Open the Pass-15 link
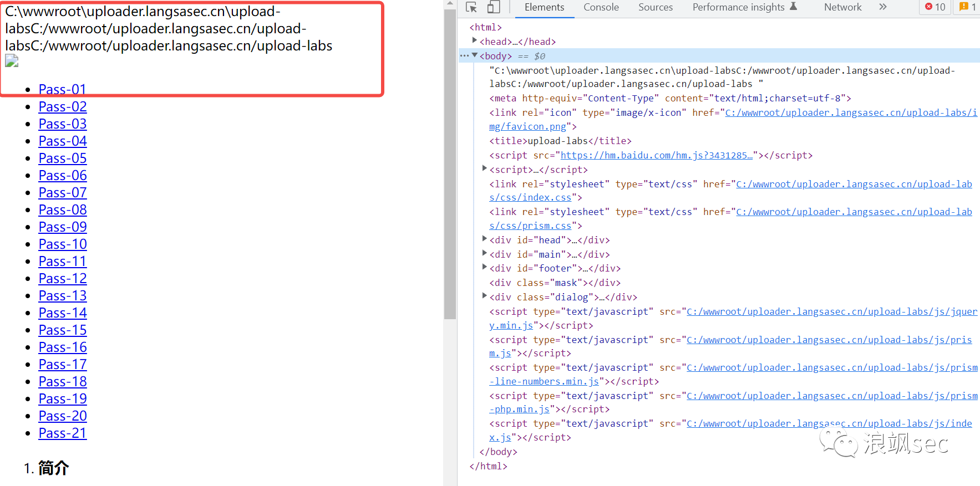Image resolution: width=980 pixels, height=486 pixels. [x=63, y=330]
